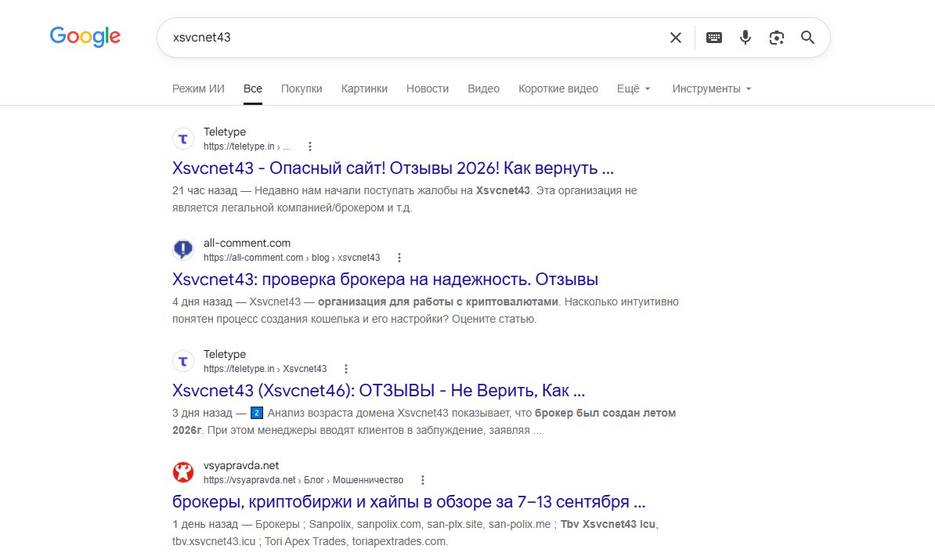Open three-dot menu for first Teletype result
935x560 pixels.
(x=309, y=146)
